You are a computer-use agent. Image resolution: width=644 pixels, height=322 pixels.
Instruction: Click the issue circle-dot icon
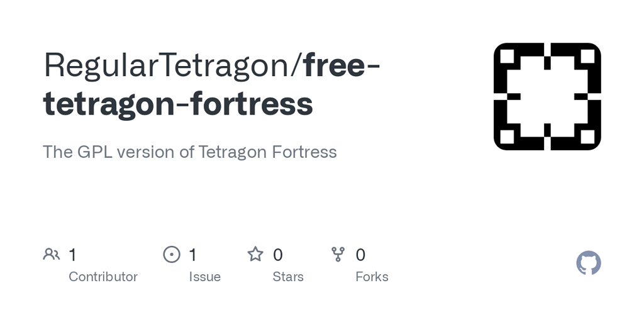172,254
